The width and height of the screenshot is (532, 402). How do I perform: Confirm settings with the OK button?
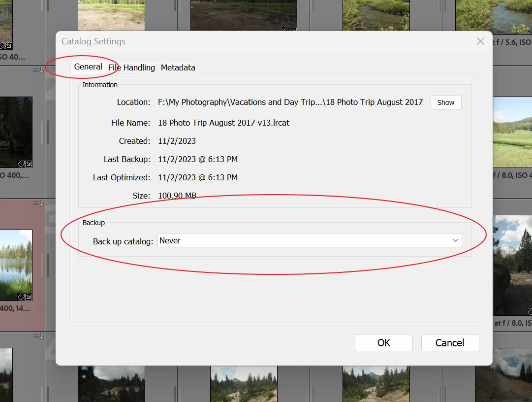tap(384, 342)
